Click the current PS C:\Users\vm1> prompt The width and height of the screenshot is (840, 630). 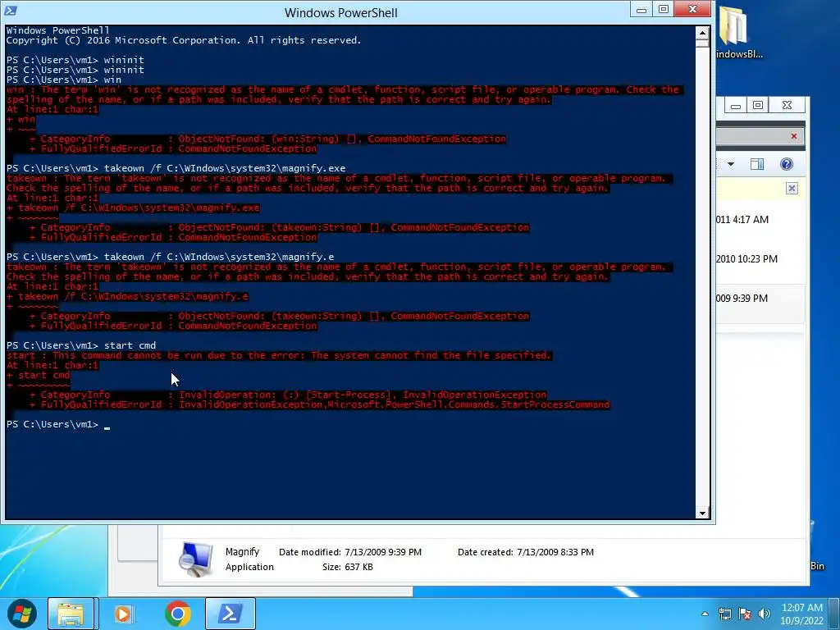(52, 424)
